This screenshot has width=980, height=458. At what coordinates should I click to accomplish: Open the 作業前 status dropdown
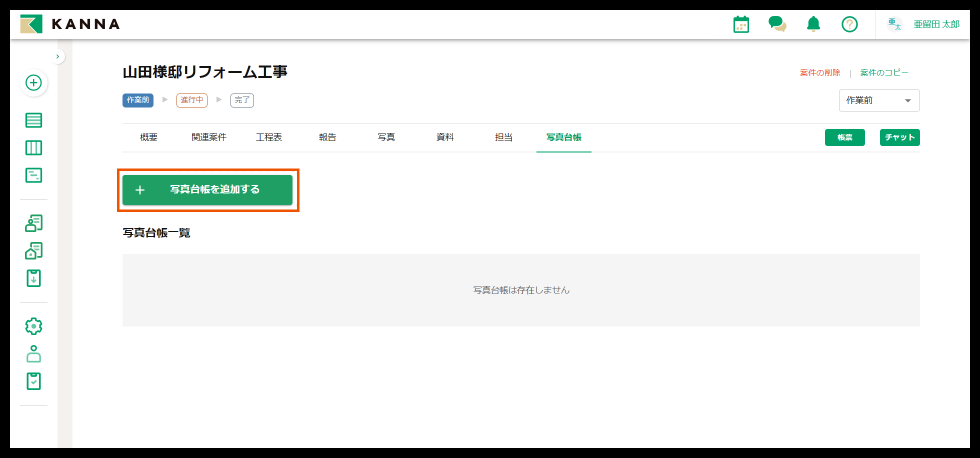click(879, 100)
